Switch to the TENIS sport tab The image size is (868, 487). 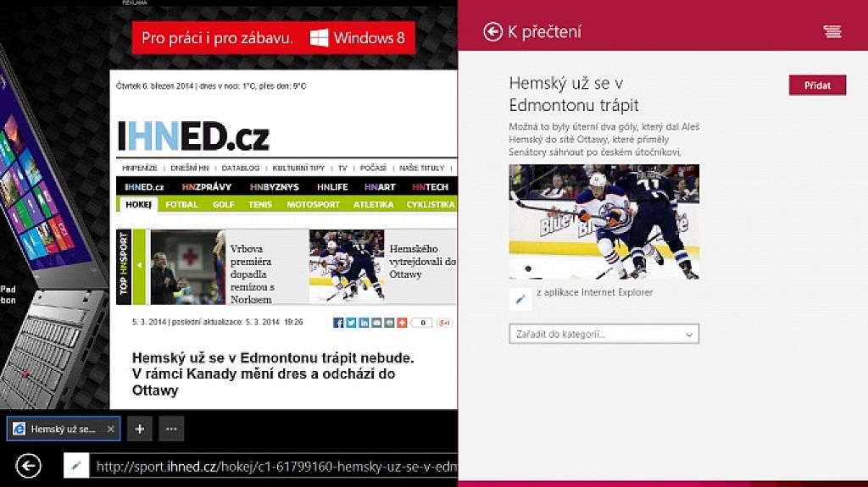tap(260, 205)
